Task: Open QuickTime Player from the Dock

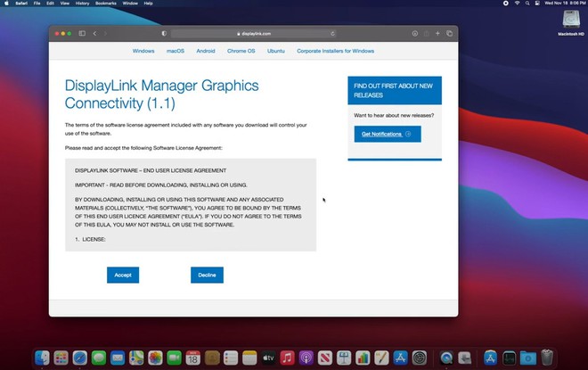Action: point(446,358)
